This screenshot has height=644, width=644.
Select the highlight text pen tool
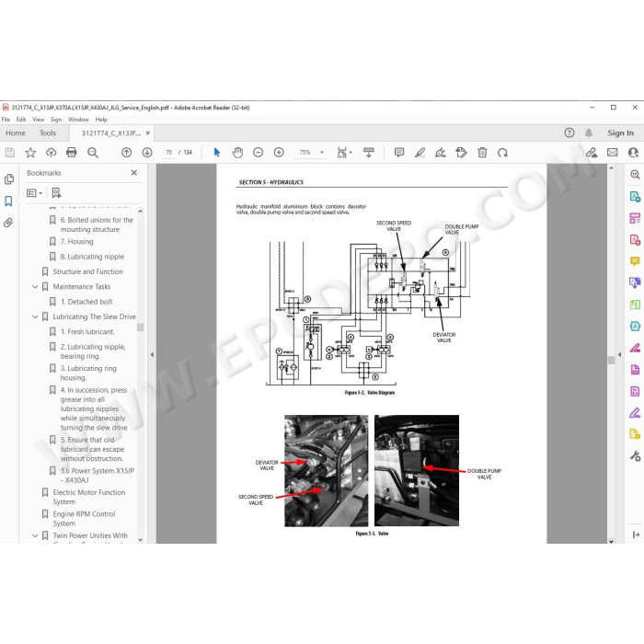click(x=420, y=153)
